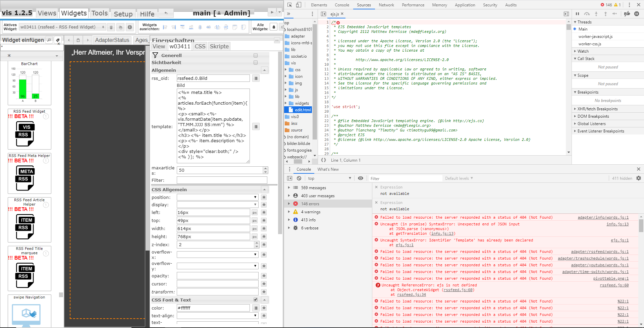Open color picker button for color field
The width and height of the screenshot is (644, 328).
pos(256,308)
